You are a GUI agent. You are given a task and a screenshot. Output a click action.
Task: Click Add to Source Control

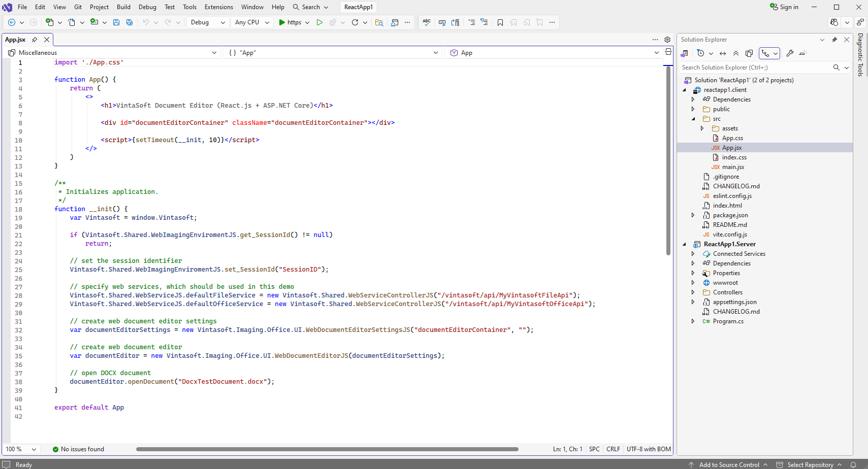[729, 464]
